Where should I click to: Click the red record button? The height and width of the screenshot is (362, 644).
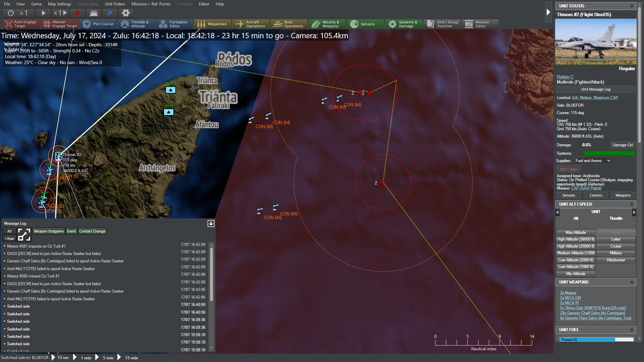[77, 12]
